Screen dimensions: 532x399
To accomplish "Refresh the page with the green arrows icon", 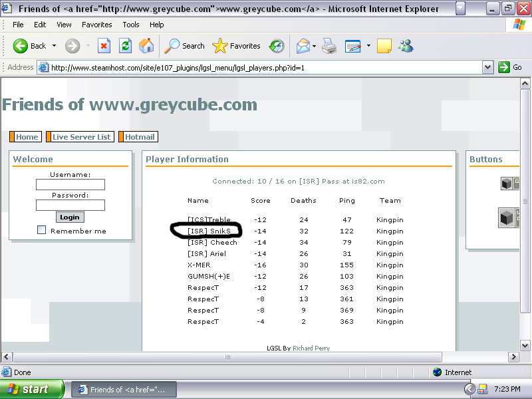I will pyautogui.click(x=125, y=46).
